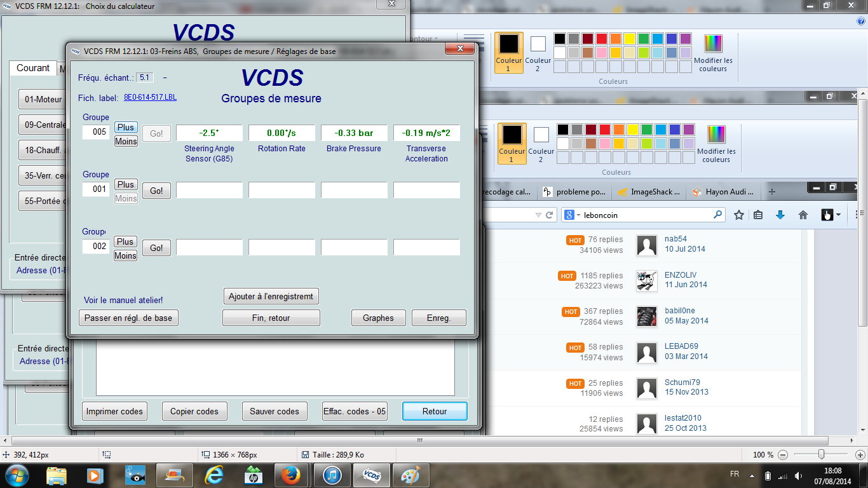Click the Firefox bookmark star icon

click(x=738, y=215)
